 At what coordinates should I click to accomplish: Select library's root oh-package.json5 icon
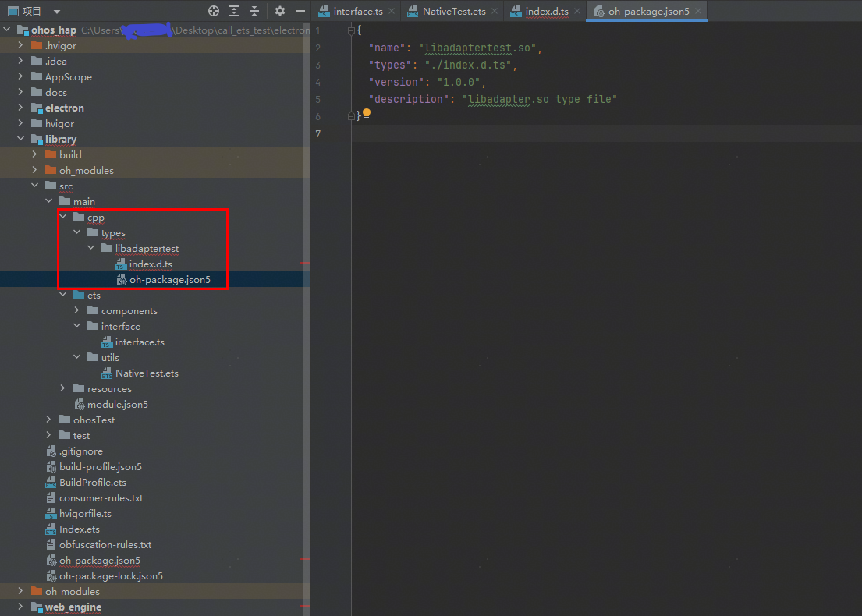pyautogui.click(x=51, y=561)
